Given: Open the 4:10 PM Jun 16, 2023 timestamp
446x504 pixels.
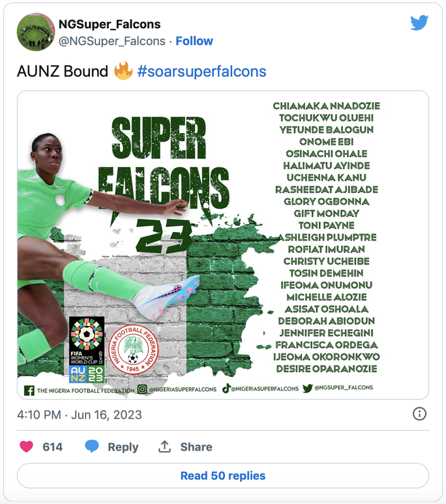Looking at the screenshot, I should (x=79, y=415).
